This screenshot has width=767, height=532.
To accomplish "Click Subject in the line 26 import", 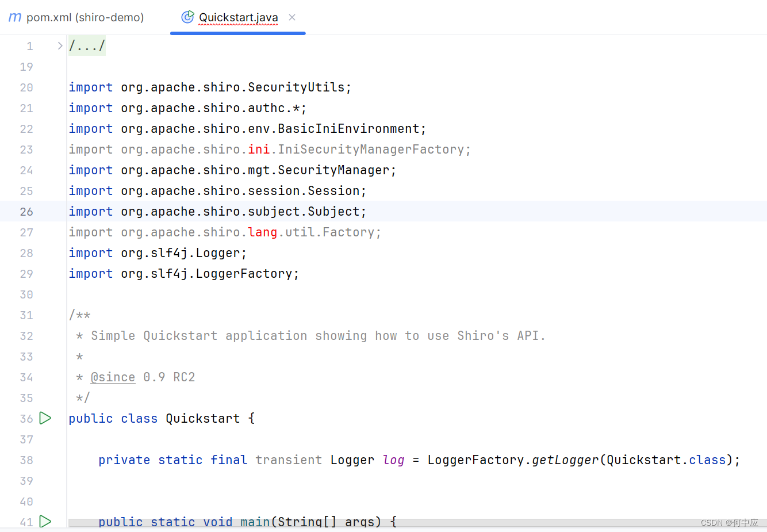I will click(333, 212).
